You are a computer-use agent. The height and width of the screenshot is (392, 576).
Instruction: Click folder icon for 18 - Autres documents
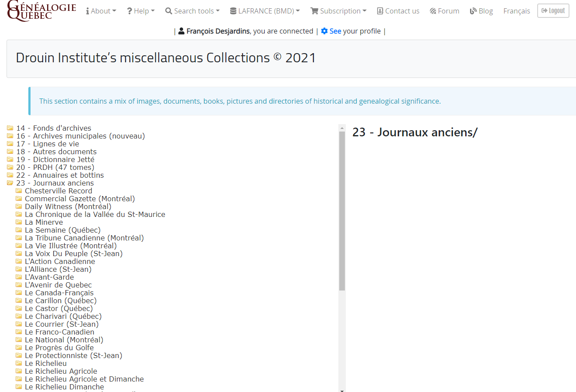10,152
